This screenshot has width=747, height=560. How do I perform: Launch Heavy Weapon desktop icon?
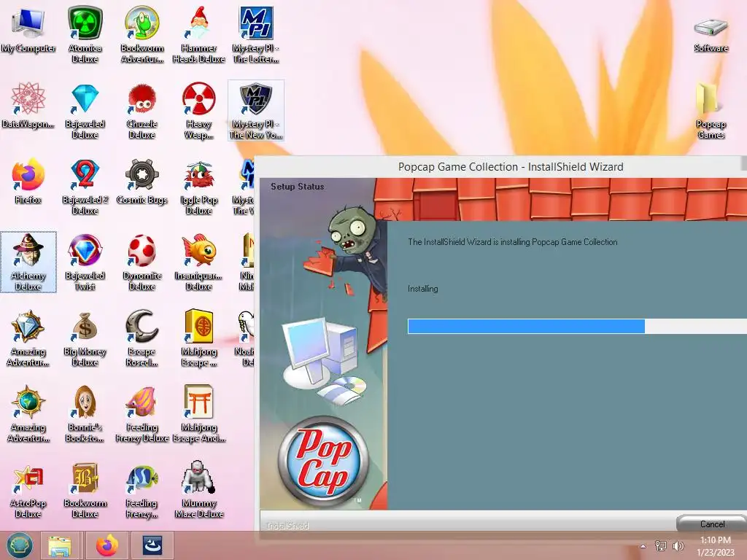point(198,111)
